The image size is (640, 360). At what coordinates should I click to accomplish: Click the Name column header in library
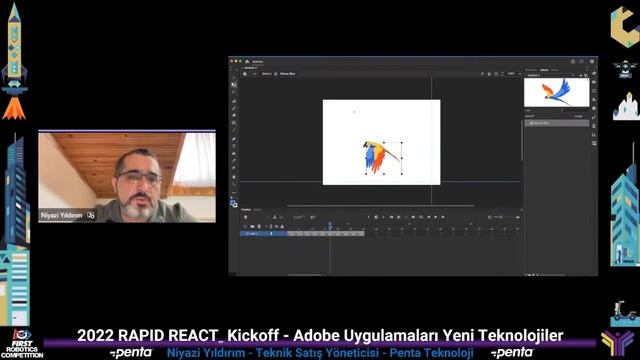coord(529,116)
